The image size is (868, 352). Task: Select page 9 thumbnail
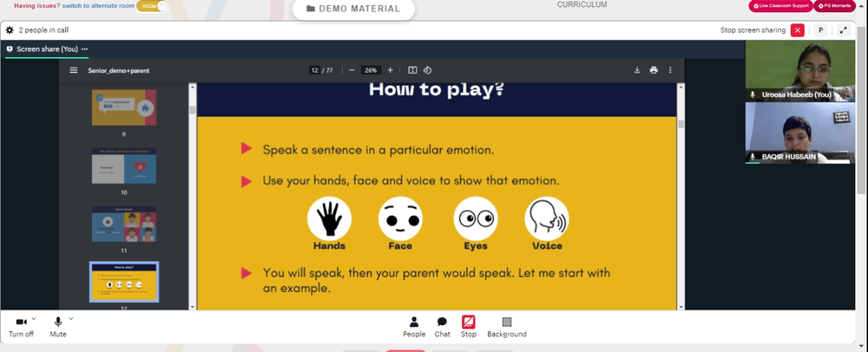pos(124,108)
